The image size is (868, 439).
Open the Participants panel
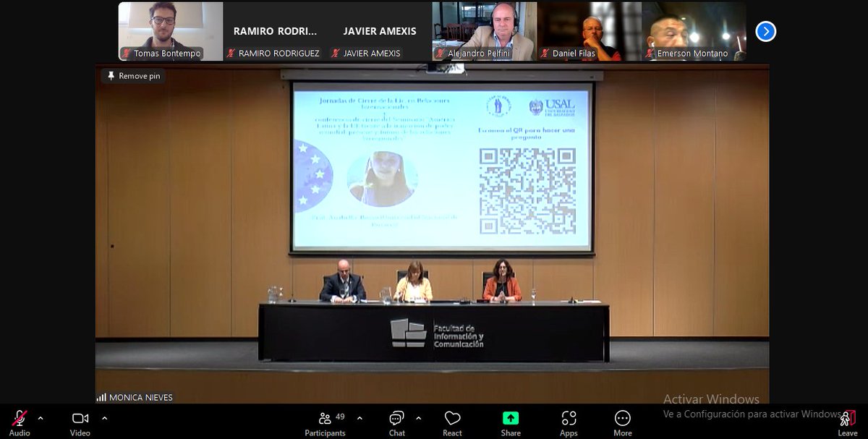[325, 422]
